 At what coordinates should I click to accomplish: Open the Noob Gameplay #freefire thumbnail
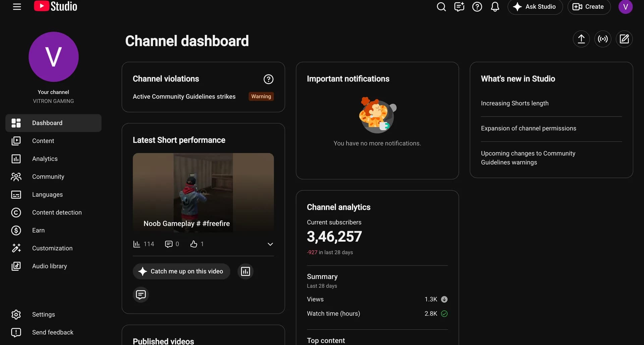[x=203, y=193]
